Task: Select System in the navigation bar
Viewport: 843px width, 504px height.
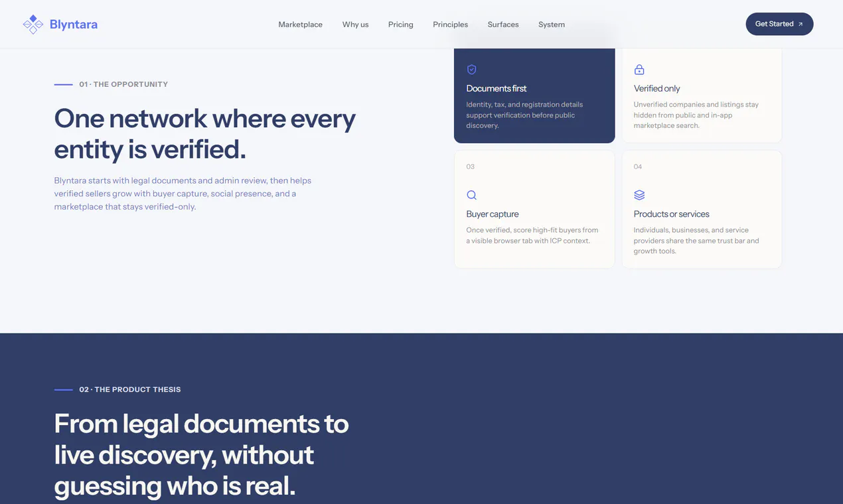Action: pyautogui.click(x=552, y=25)
